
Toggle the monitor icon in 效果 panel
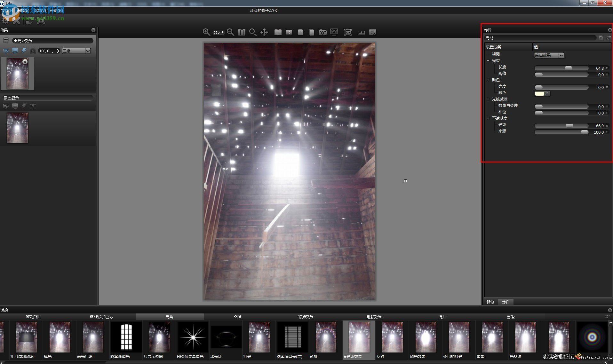click(x=15, y=51)
